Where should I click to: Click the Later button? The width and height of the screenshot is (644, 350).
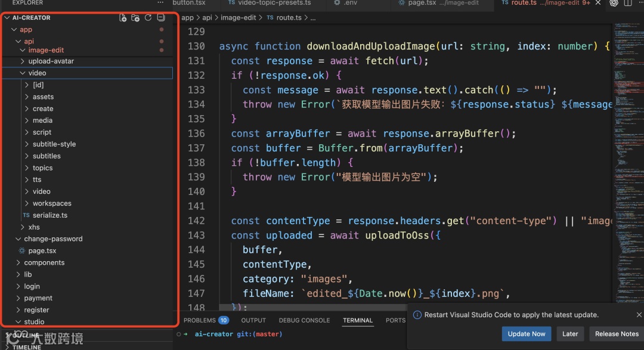pos(569,333)
